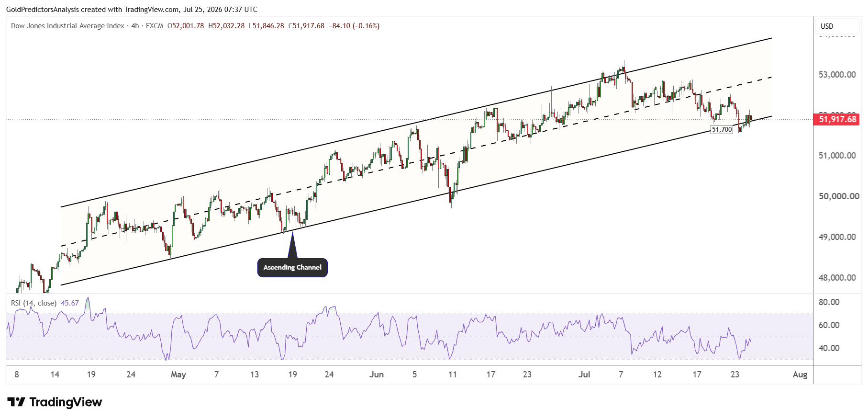Click the RSI 60.00 axis label
Screen dimensions: 868x420
pyautogui.click(x=829, y=325)
